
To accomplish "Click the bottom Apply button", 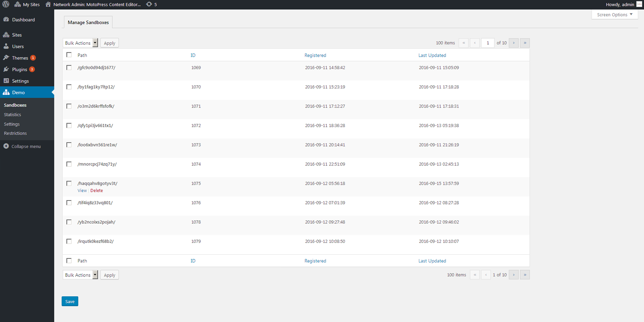I will pyautogui.click(x=109, y=275).
